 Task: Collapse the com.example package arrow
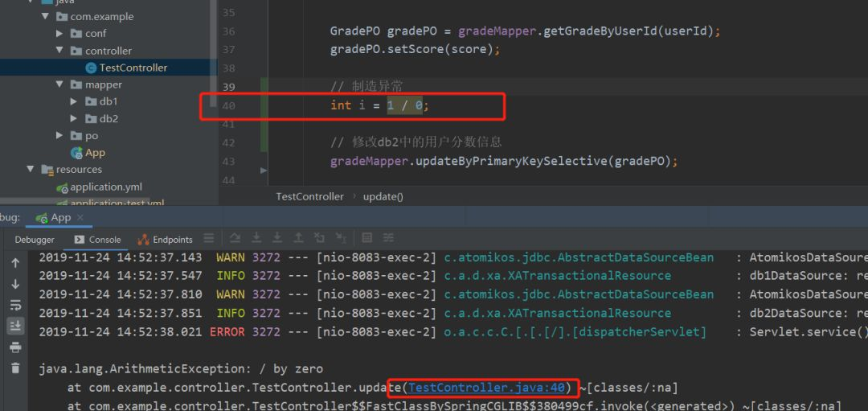point(45,17)
